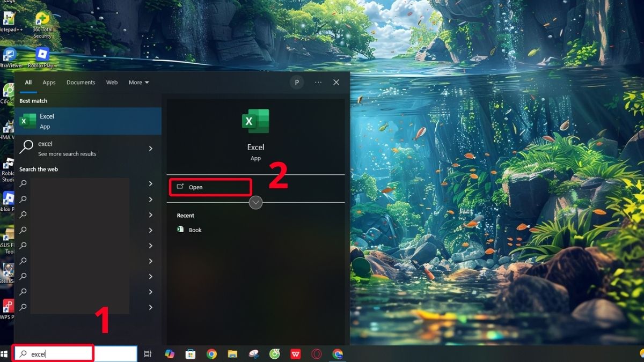Open the Chrome profile icon right of Opera
The height and width of the screenshot is (362, 644).
(x=338, y=354)
